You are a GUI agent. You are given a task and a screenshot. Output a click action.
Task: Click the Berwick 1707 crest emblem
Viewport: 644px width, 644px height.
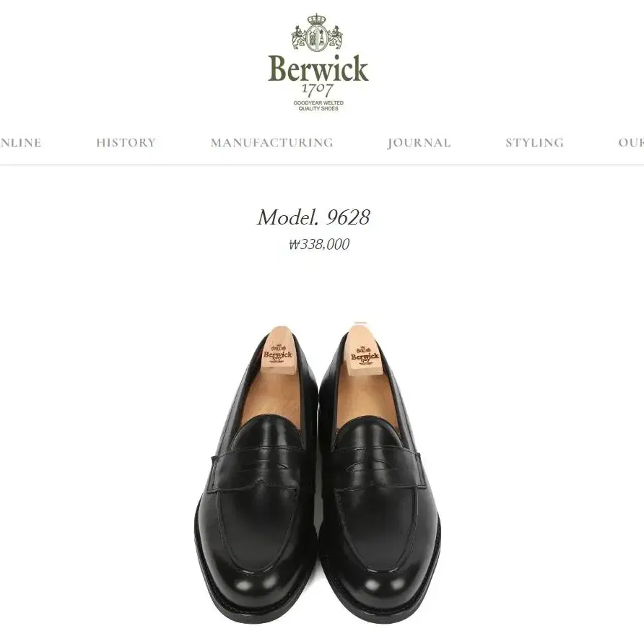(x=317, y=32)
